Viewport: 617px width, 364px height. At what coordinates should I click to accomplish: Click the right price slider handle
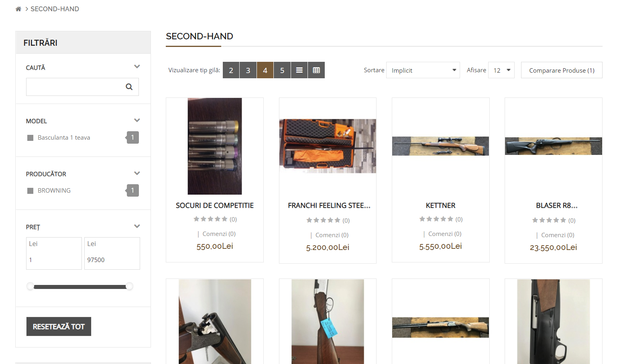[129, 286]
